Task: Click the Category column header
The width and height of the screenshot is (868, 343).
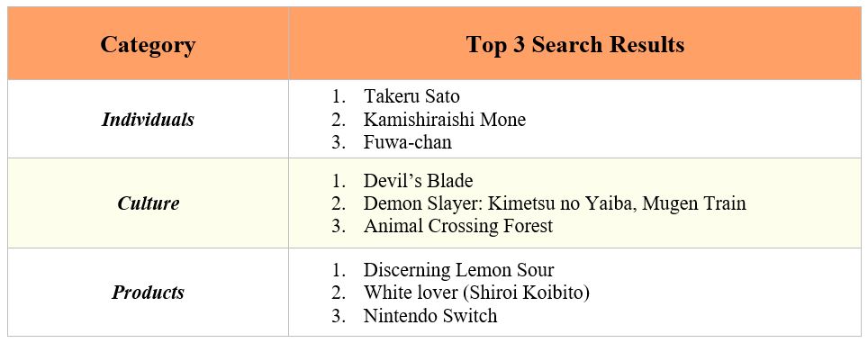Action: pyautogui.click(x=148, y=44)
